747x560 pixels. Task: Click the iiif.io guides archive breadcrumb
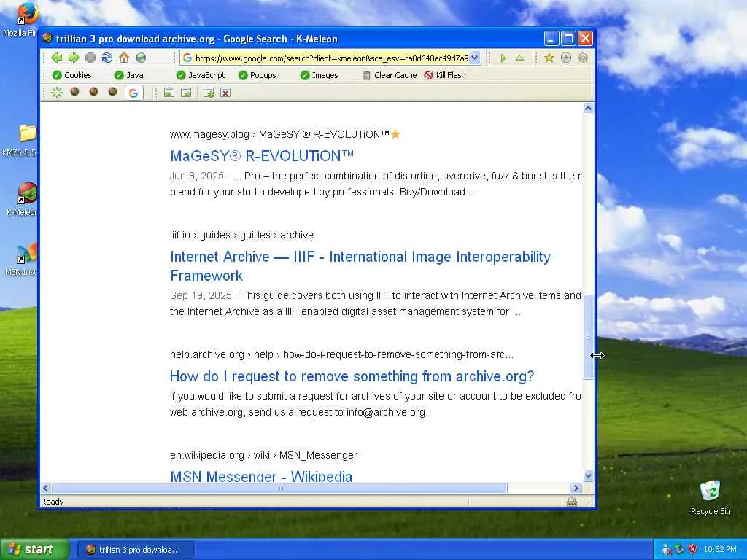241,235
